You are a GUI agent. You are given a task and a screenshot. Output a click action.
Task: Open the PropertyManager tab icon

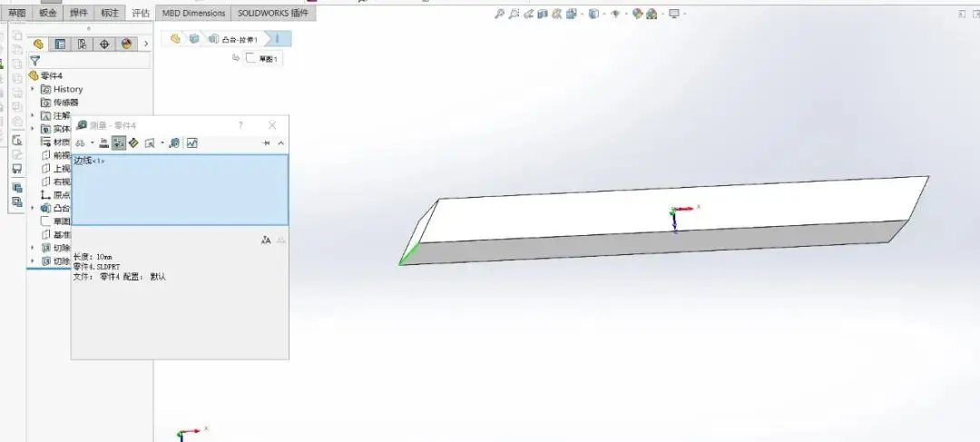[x=60, y=44]
